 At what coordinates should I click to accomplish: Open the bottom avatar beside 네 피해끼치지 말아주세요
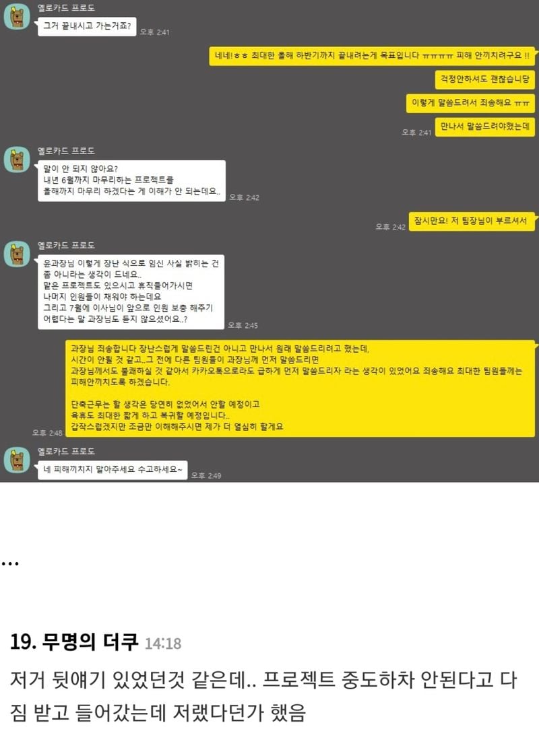[17, 460]
